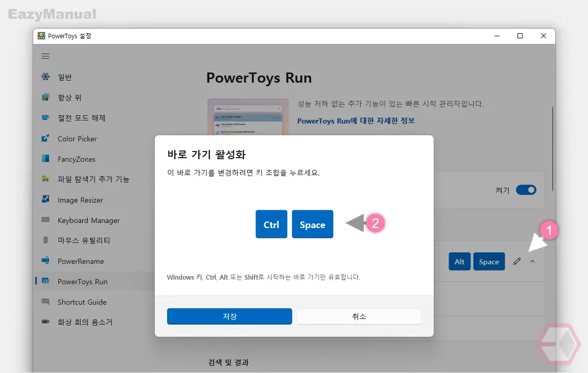Click the Space badge beside Alt
Screen dimensions: 588x373
click(489, 261)
